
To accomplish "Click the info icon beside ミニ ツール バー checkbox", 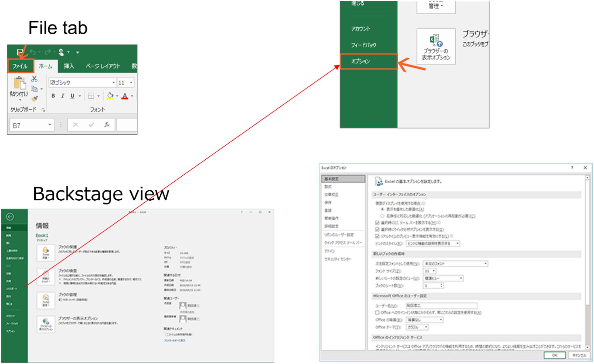I will (439, 222).
